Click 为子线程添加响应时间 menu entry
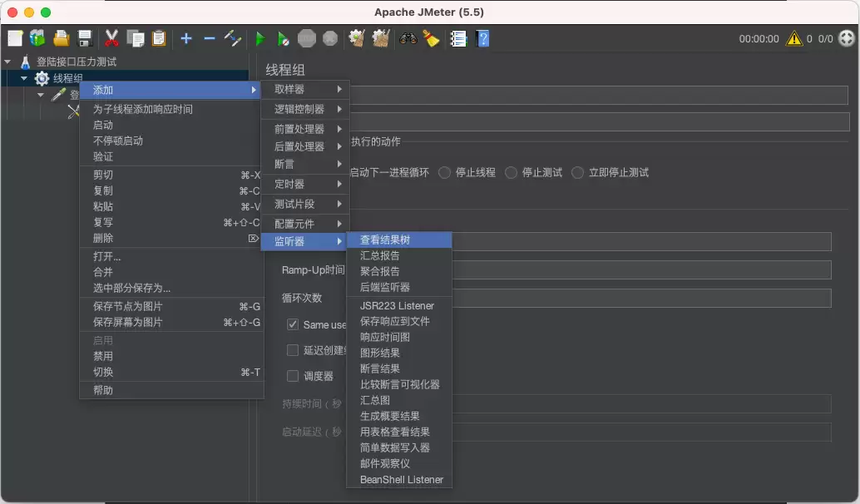 pyautogui.click(x=171, y=109)
